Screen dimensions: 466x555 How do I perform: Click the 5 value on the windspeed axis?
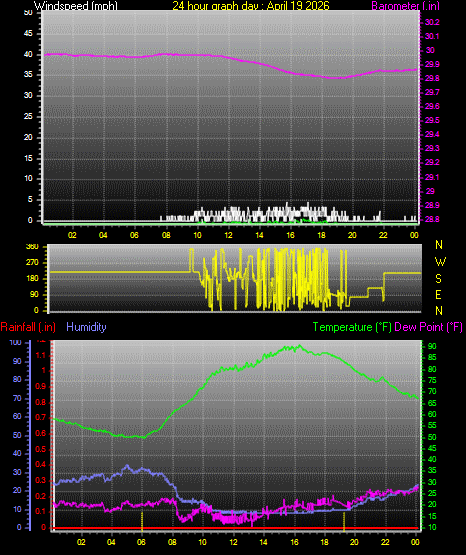[30, 199]
